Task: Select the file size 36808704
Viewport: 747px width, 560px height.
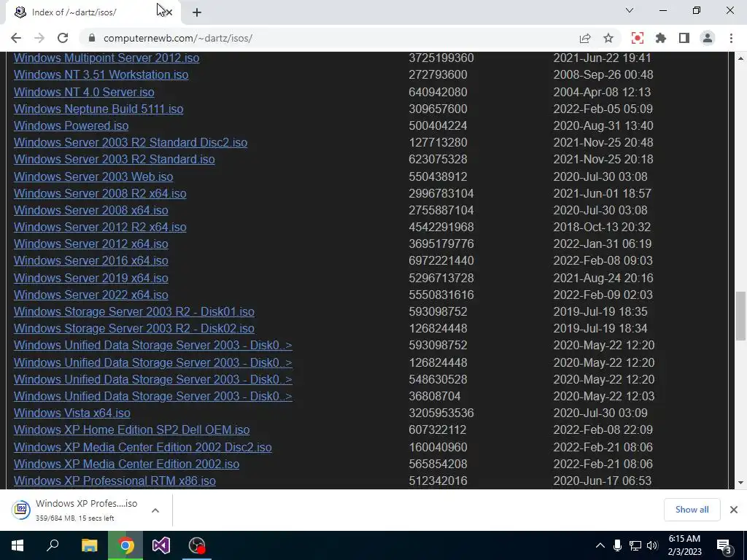Action: coord(435,396)
